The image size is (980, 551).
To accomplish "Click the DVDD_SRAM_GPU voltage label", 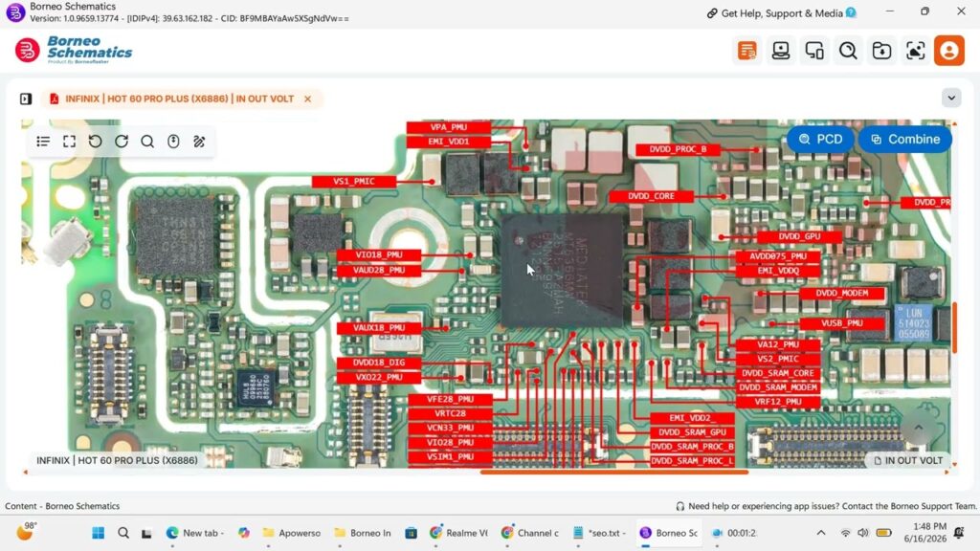I will click(x=692, y=432).
